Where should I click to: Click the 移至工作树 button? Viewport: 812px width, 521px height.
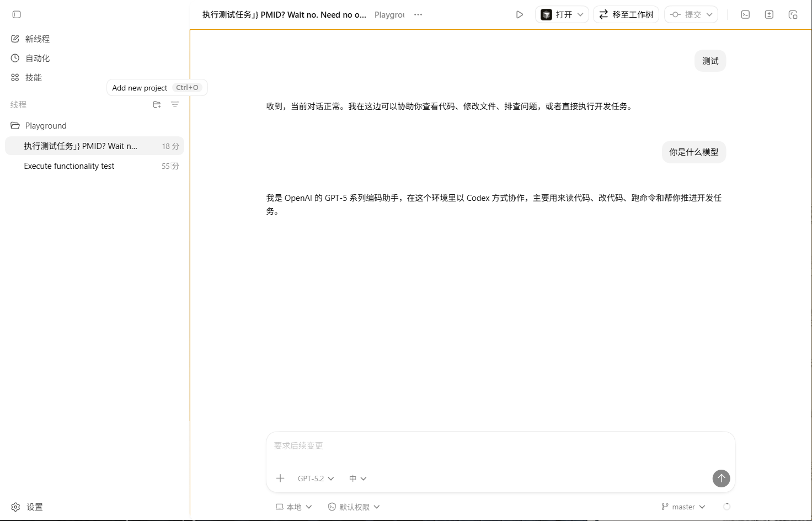click(x=626, y=15)
